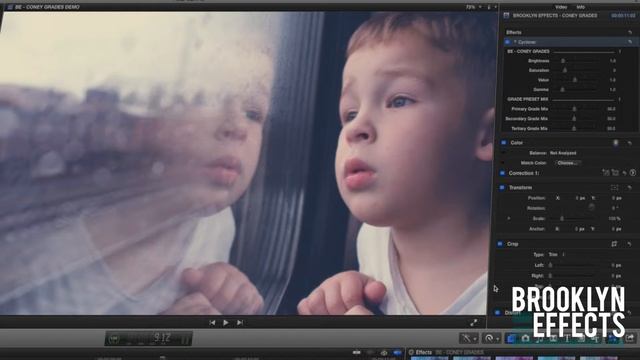This screenshot has width=640, height=360.
Task: Disable the Cyclone effect checkbox
Action: point(507,42)
